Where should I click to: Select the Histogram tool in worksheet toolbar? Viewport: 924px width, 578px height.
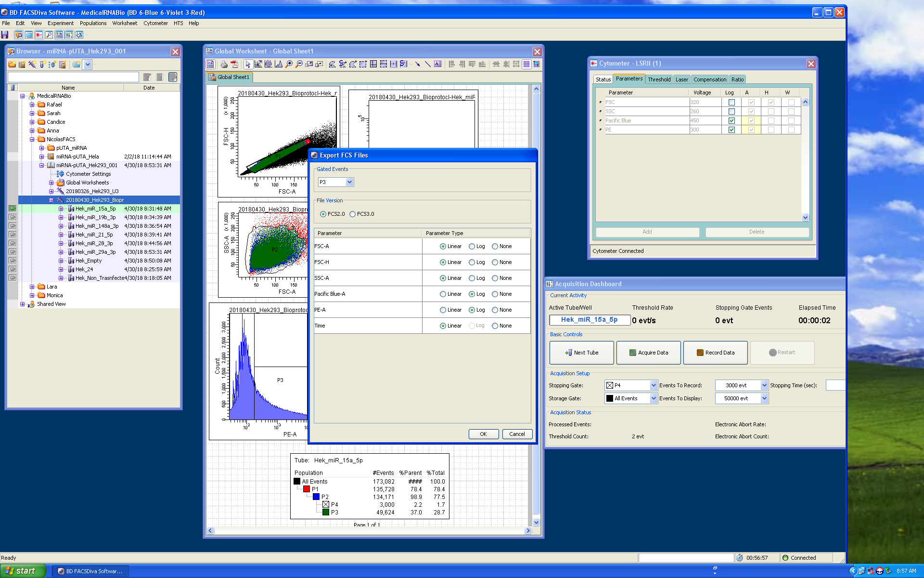(278, 64)
